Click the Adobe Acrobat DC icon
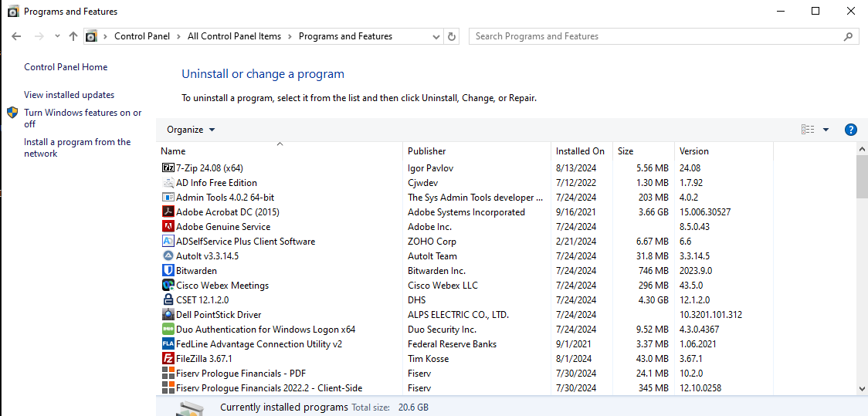Screen dimensions: 868x416 click(168, 212)
